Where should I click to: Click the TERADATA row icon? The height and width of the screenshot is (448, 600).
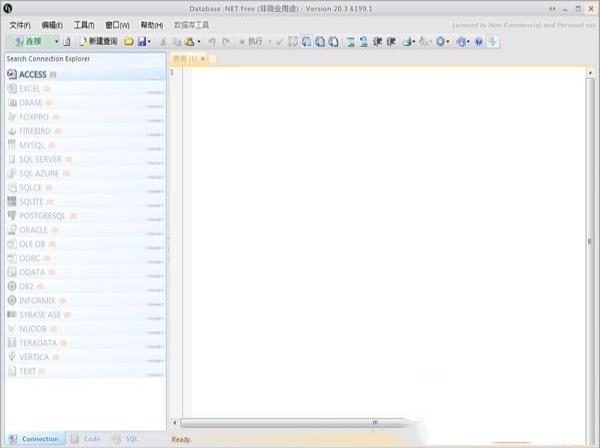(x=12, y=342)
